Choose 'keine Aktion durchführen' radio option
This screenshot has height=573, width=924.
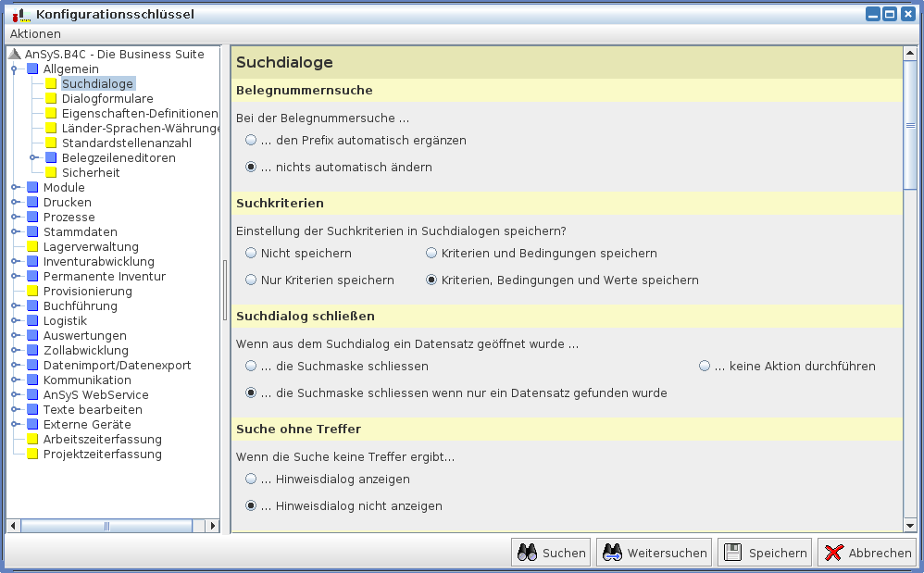[x=705, y=366]
